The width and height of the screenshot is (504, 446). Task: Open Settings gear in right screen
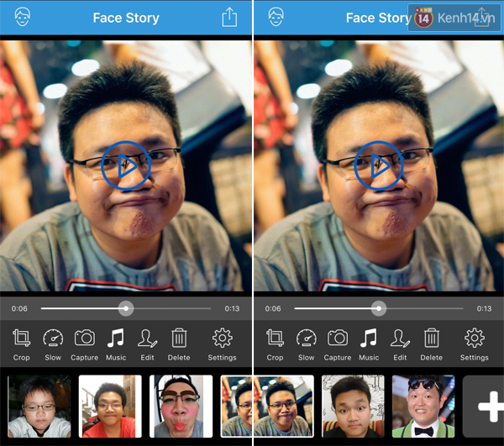click(475, 344)
